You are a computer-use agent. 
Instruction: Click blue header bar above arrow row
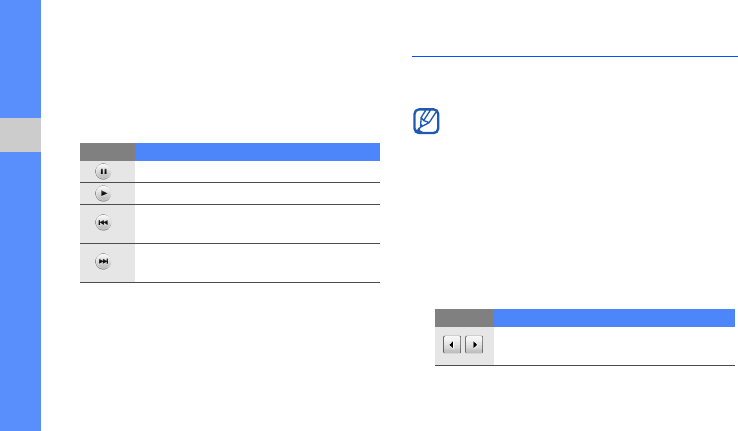click(614, 317)
